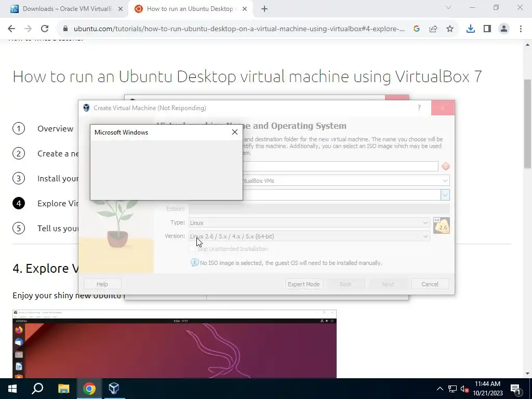
Task: Toggle the Chrome side panel icon
Action: pos(487,29)
